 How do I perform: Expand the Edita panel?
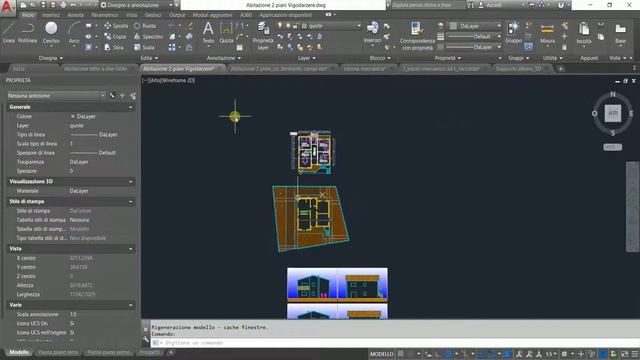(x=149, y=58)
